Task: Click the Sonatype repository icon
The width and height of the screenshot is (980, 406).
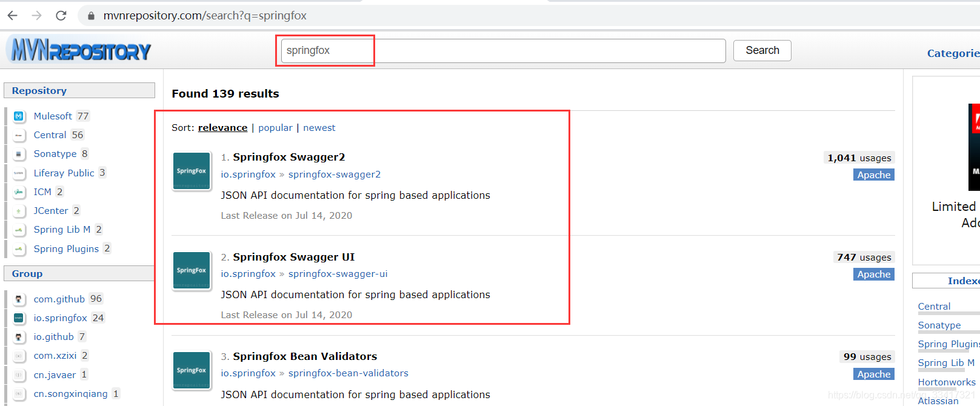Action: (x=19, y=154)
